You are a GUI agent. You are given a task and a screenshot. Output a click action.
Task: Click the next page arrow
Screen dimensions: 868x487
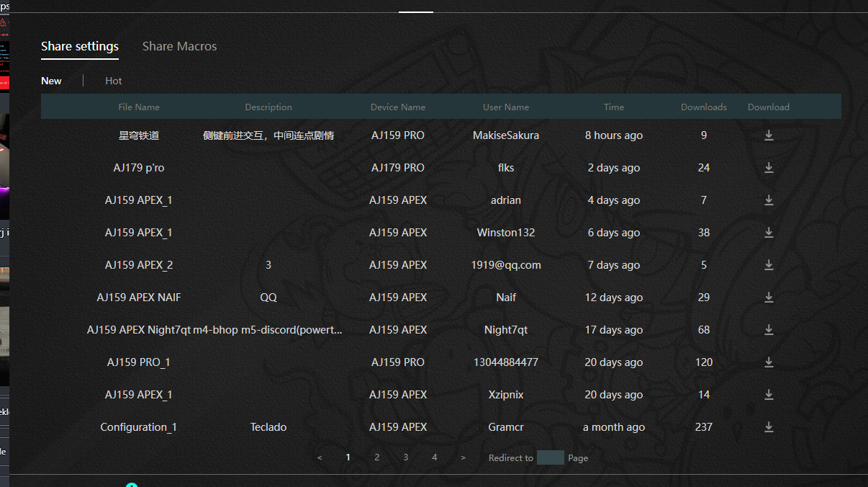(x=463, y=457)
